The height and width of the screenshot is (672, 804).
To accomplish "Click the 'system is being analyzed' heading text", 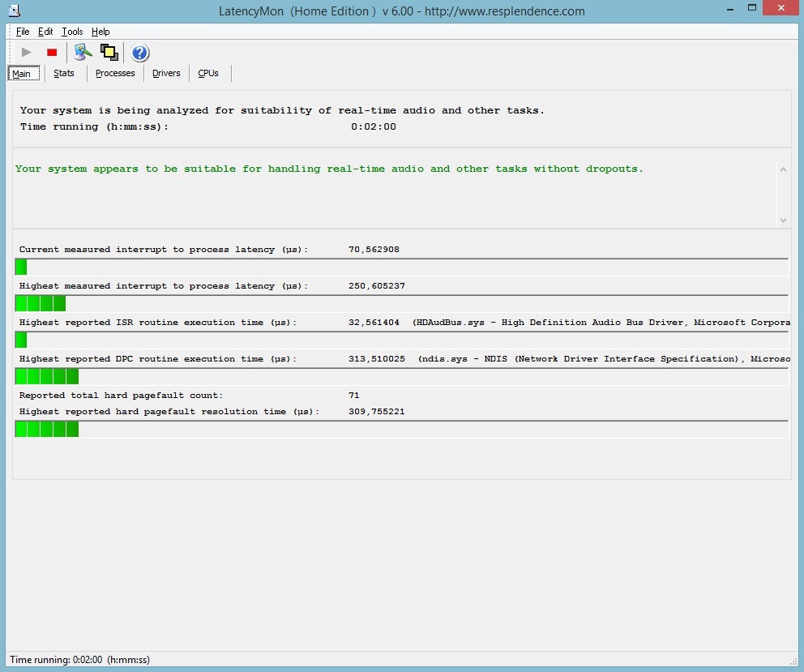I will click(282, 110).
